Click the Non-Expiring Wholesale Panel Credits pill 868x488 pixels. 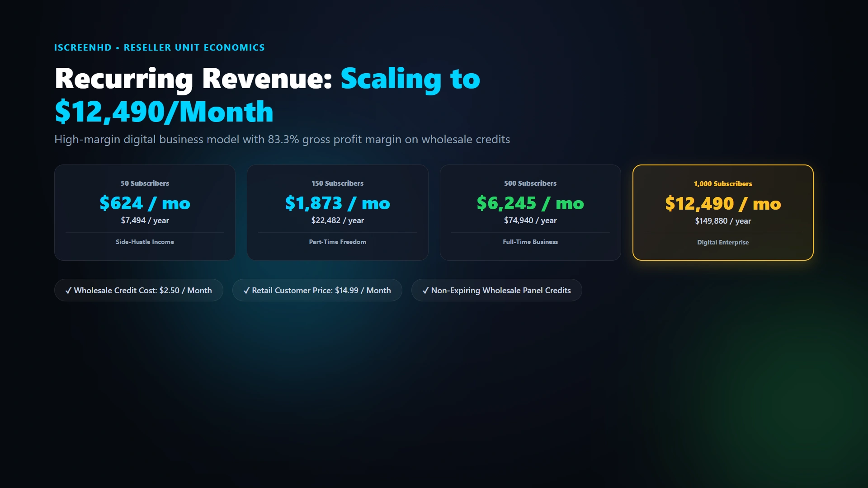coord(496,290)
